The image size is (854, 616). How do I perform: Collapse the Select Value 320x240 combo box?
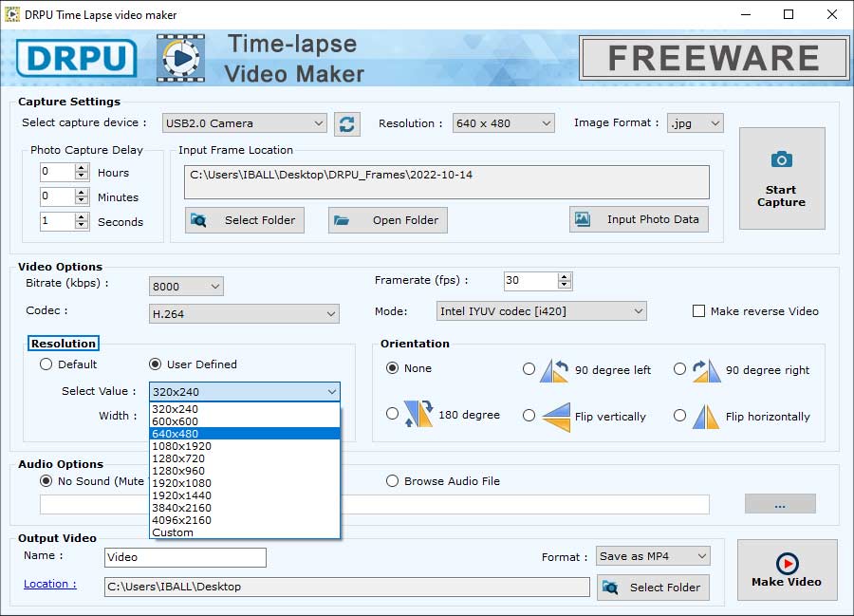(245, 392)
